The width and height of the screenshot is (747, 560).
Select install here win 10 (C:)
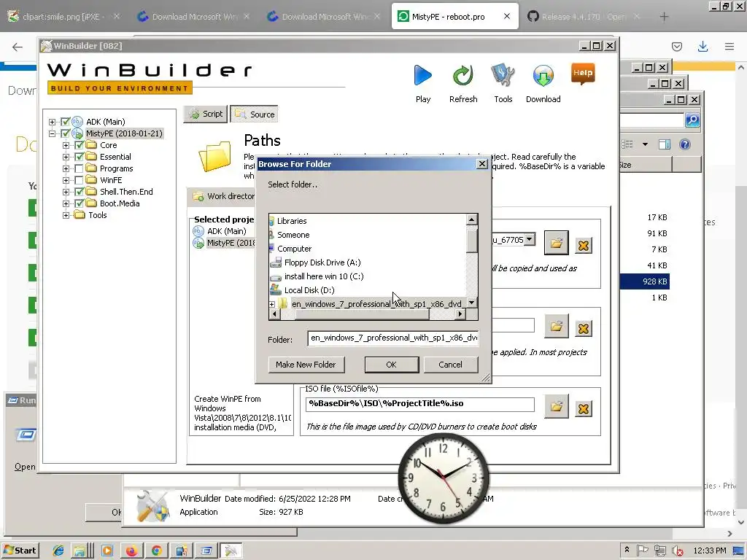pyautogui.click(x=324, y=276)
